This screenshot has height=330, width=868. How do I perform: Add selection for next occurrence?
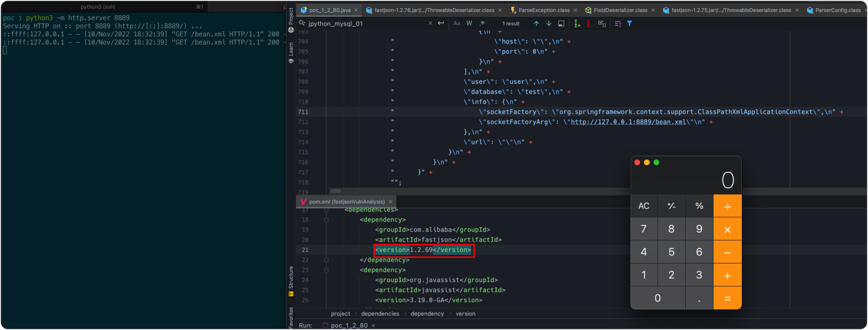tap(576, 23)
